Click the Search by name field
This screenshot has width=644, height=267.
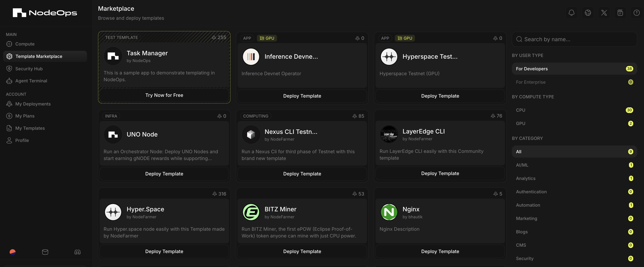(x=574, y=39)
